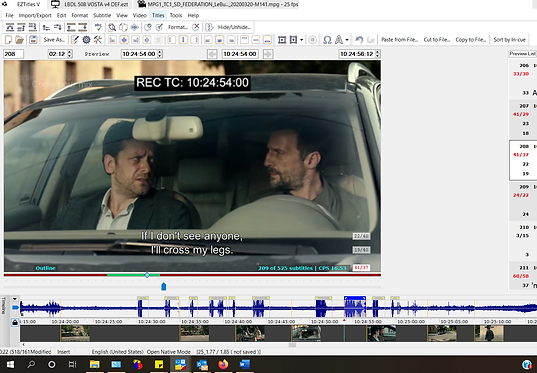Open Outlook from the taskbar
The width and height of the screenshot is (537, 373).
(x=202, y=364)
